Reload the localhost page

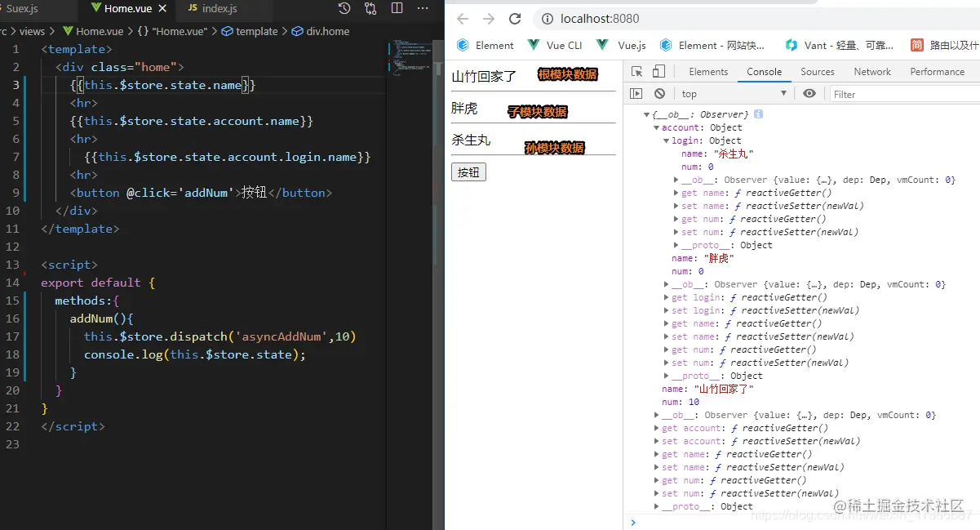click(515, 19)
